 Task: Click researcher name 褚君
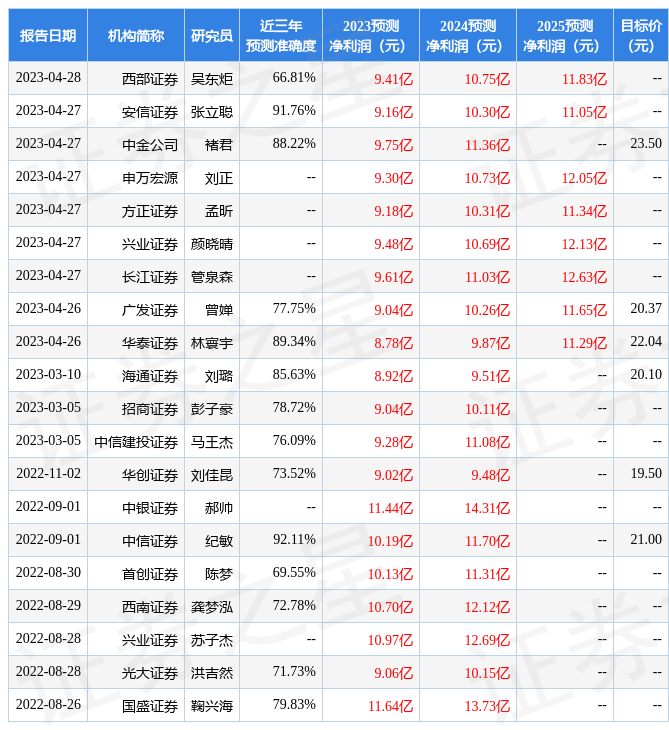[x=219, y=145]
